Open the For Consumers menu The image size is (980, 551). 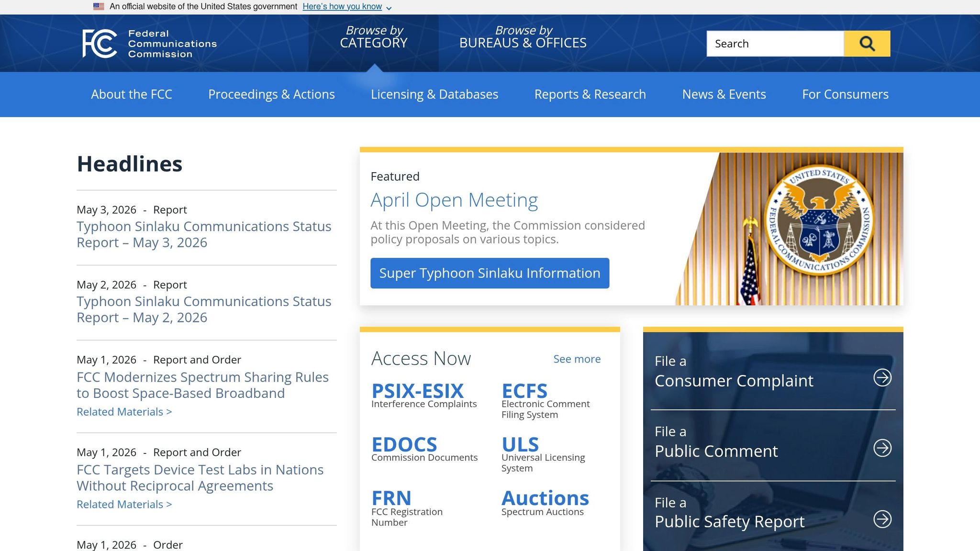pos(845,94)
